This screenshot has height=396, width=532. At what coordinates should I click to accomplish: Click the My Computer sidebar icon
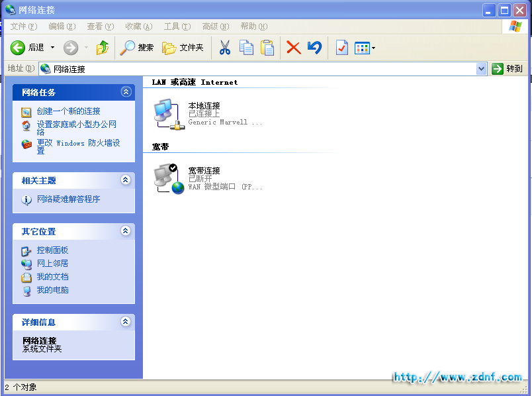click(x=26, y=291)
